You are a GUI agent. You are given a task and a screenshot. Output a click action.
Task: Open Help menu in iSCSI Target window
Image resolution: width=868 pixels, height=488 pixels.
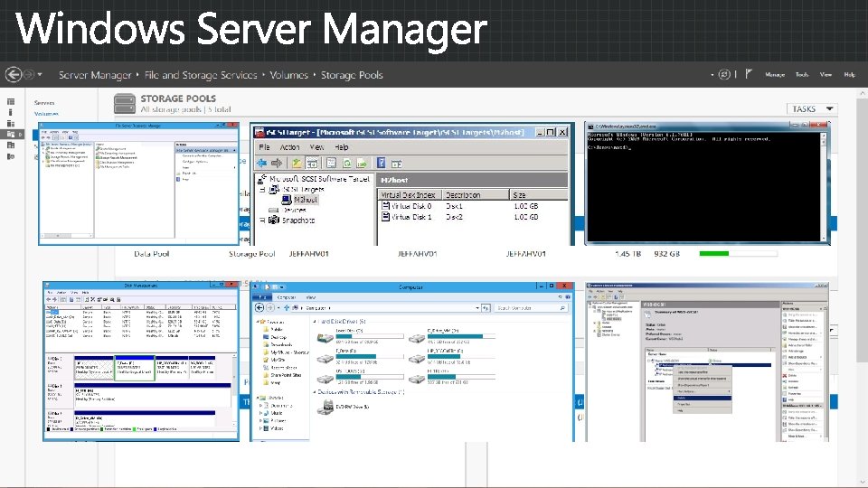(342, 147)
